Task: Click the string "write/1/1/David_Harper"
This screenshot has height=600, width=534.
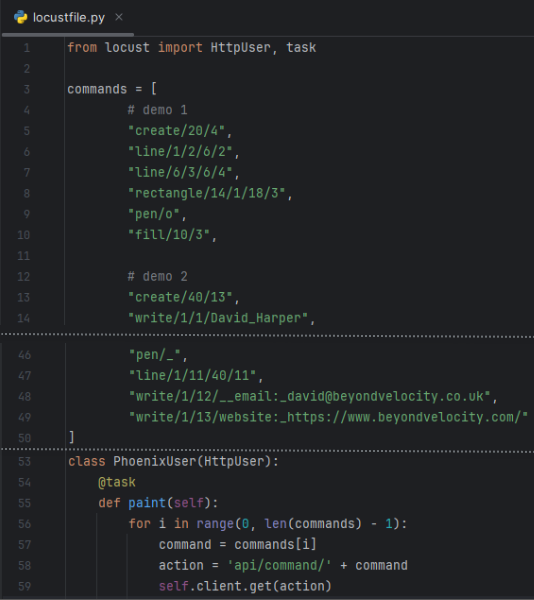Action: tap(218, 318)
